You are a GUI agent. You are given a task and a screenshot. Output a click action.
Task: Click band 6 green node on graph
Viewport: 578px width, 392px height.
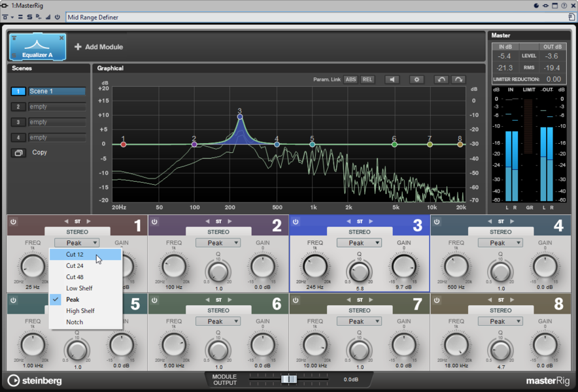pyautogui.click(x=394, y=144)
